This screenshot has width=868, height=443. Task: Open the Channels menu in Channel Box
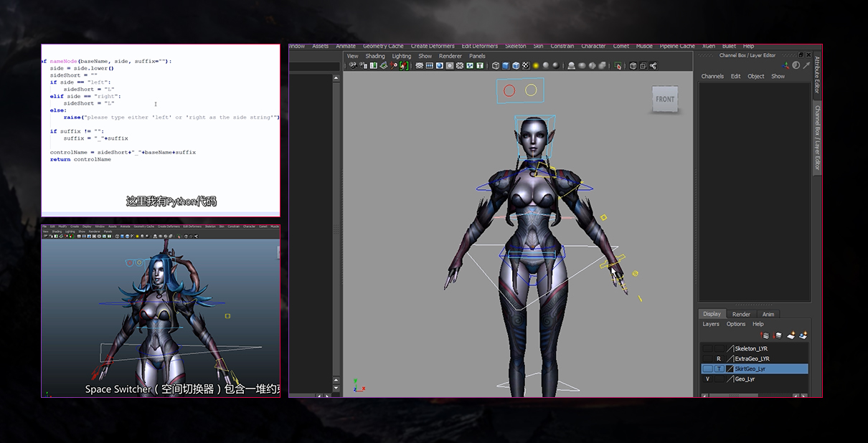pos(712,76)
